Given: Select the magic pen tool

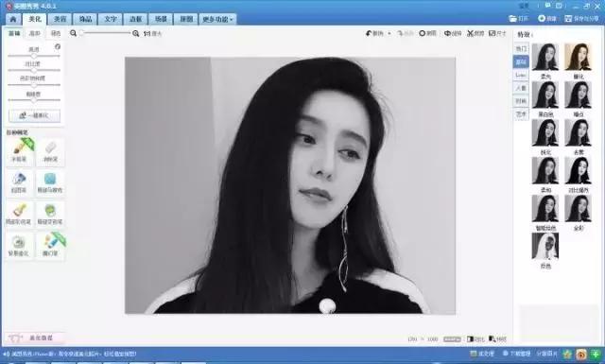Looking at the screenshot, I should 50,246.
